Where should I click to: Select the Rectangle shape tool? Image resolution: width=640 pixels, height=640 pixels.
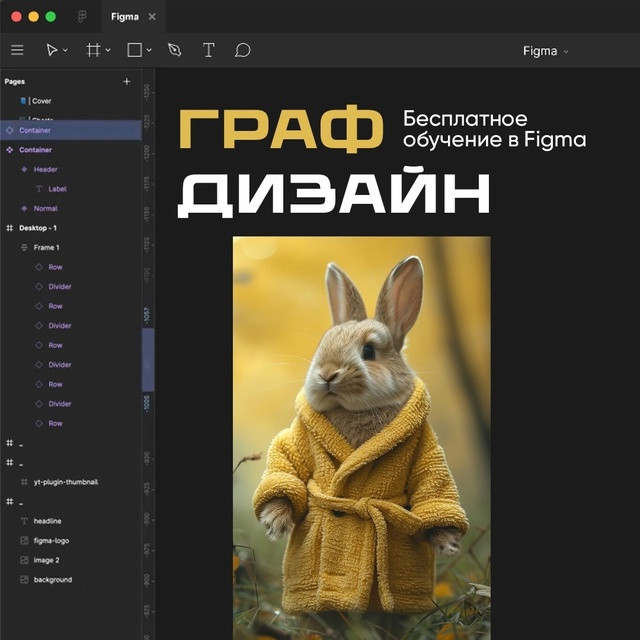(x=134, y=50)
